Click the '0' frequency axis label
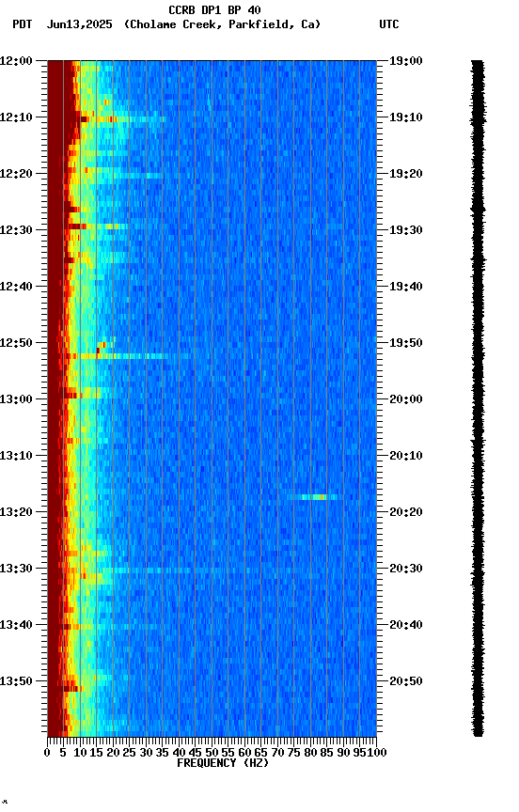 click(47, 753)
